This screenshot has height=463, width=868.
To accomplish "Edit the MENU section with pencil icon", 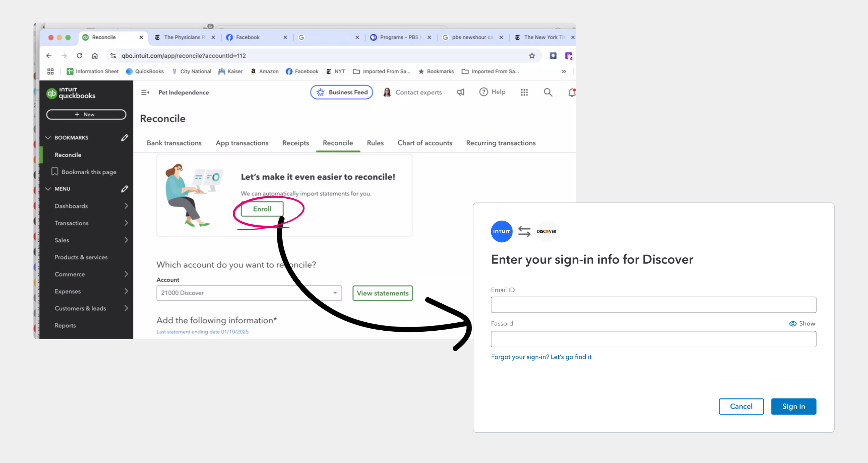I will pos(125,189).
